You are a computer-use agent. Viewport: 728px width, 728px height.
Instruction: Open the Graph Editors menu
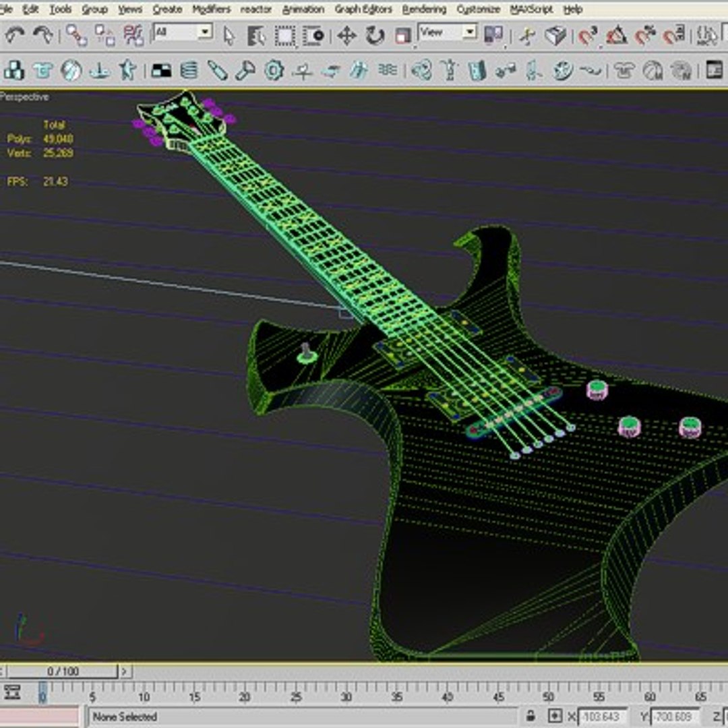(363, 9)
